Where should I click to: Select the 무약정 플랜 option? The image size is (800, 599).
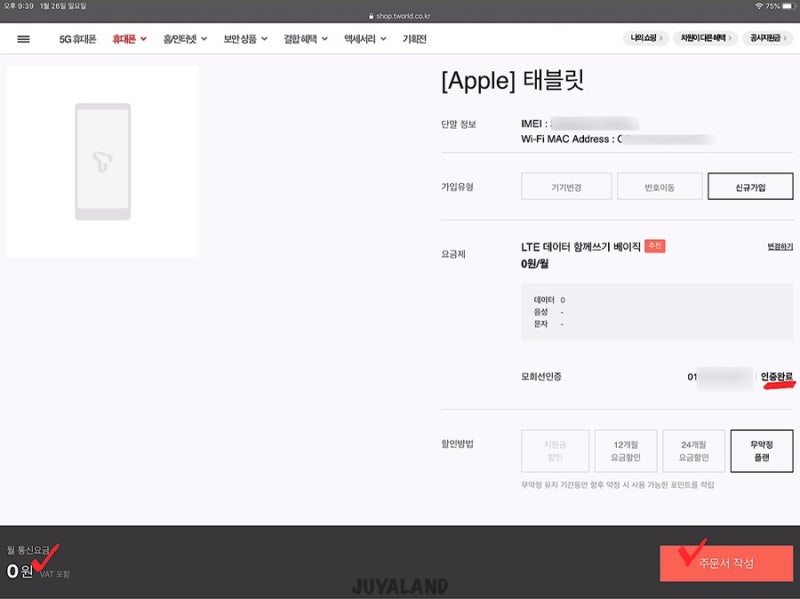(x=761, y=451)
